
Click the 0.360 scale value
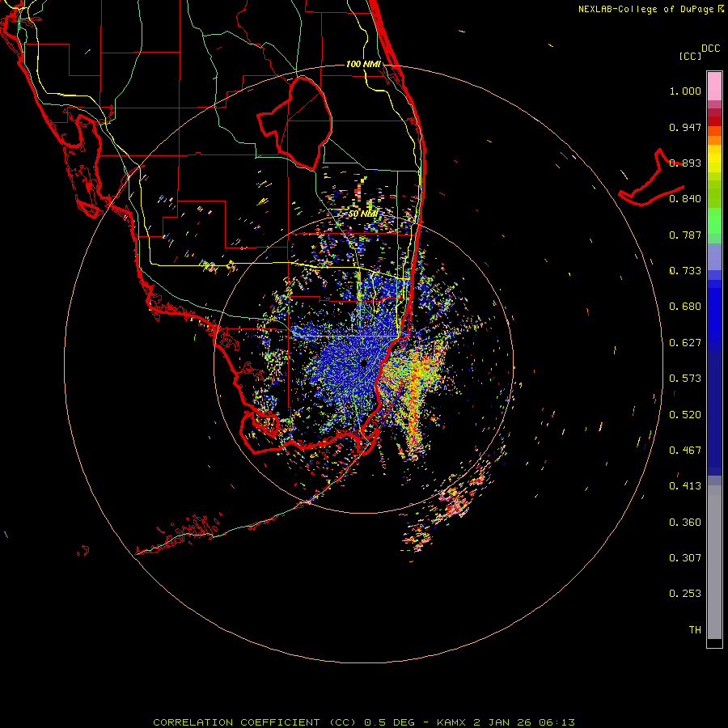(685, 523)
